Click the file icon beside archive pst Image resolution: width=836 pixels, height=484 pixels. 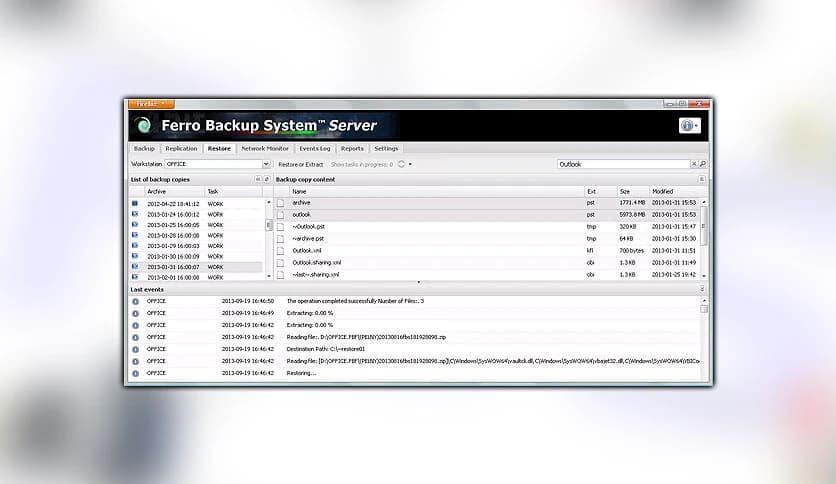[280, 203]
